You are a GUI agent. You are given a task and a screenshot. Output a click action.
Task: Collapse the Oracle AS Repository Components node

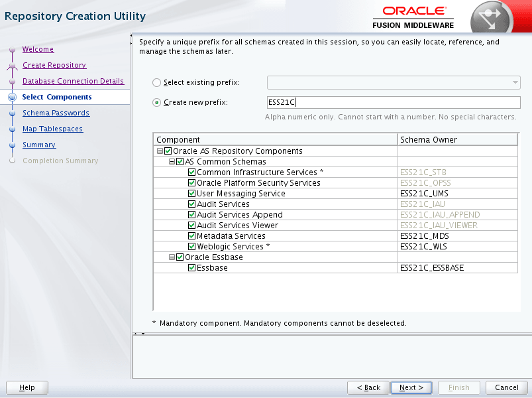160,151
